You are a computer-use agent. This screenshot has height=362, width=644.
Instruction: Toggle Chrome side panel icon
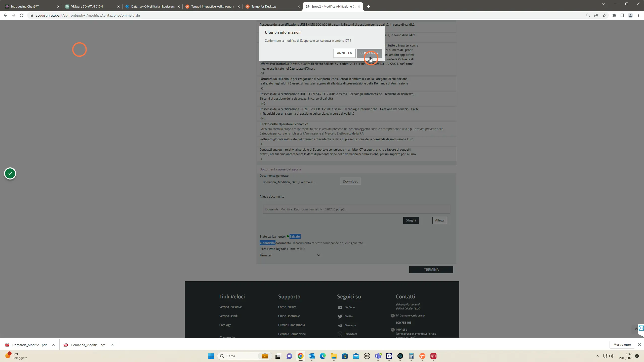pyautogui.click(x=622, y=15)
